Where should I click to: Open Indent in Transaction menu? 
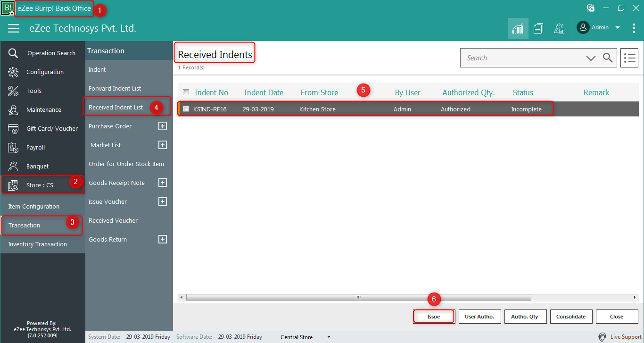[97, 69]
